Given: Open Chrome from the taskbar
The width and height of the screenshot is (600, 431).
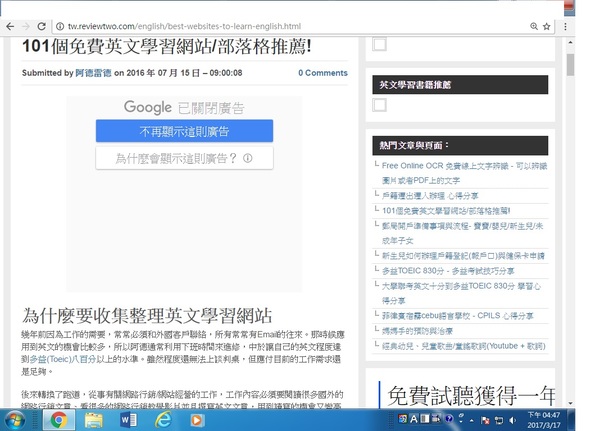Looking at the screenshot, I should point(58,420).
